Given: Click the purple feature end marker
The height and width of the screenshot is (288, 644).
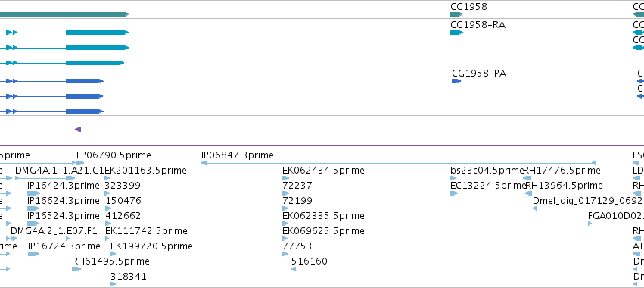Looking at the screenshot, I should coord(78,130).
